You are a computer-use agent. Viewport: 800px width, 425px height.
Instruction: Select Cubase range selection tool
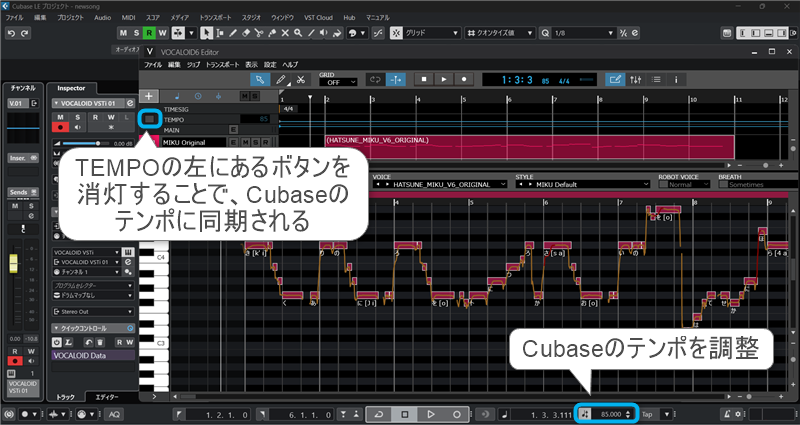pos(220,33)
